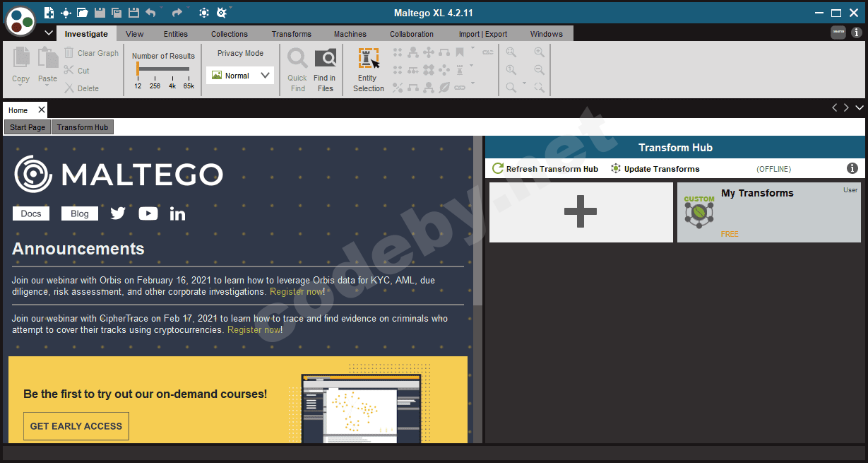The width and height of the screenshot is (868, 463).
Task: Activate the Entity Selection tool
Action: click(x=369, y=69)
